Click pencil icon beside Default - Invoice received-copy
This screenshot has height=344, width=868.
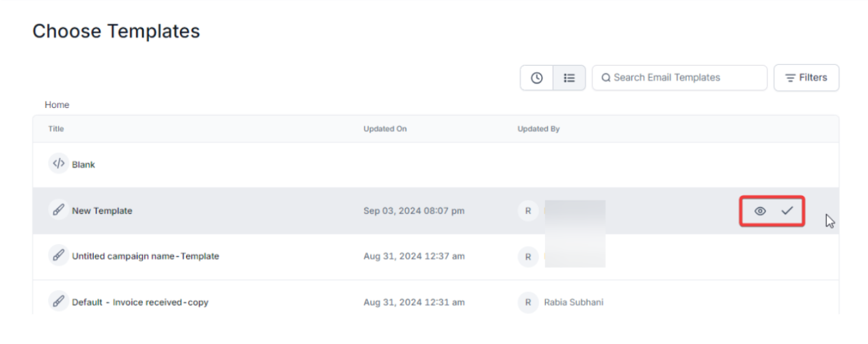pyautogui.click(x=59, y=302)
